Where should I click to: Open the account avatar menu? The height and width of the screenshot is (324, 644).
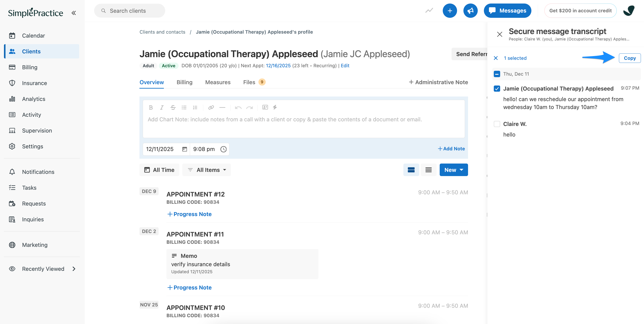(629, 11)
